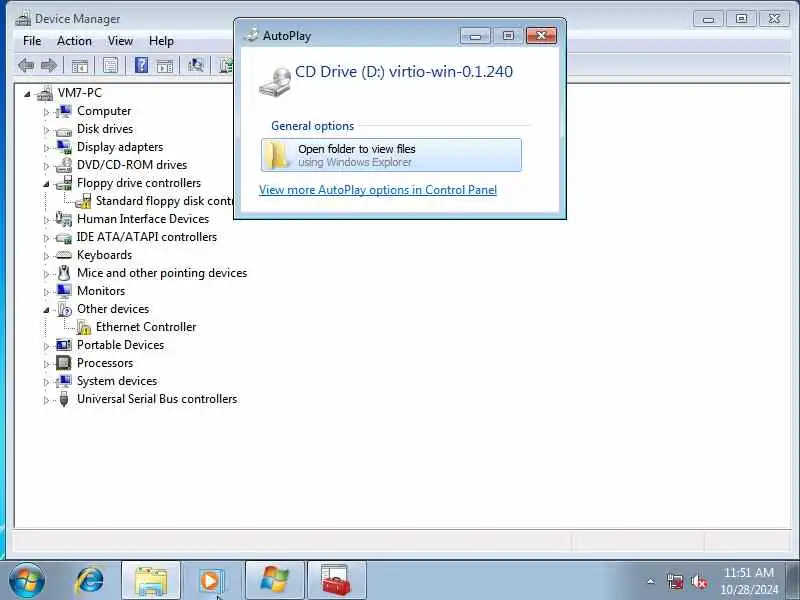Click the Monitors category icon

(x=64, y=291)
